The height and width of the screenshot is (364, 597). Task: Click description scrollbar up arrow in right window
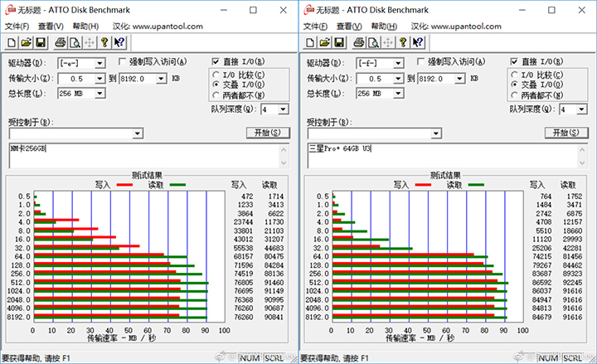582,149
